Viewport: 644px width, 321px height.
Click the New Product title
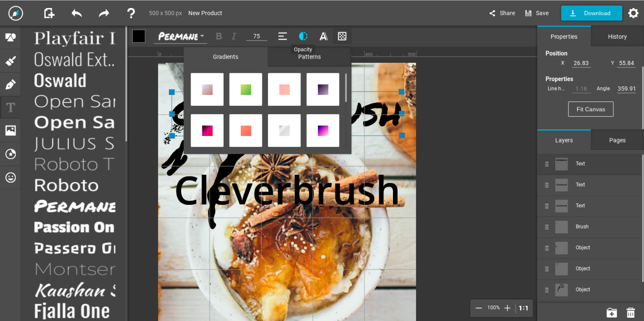tap(205, 13)
